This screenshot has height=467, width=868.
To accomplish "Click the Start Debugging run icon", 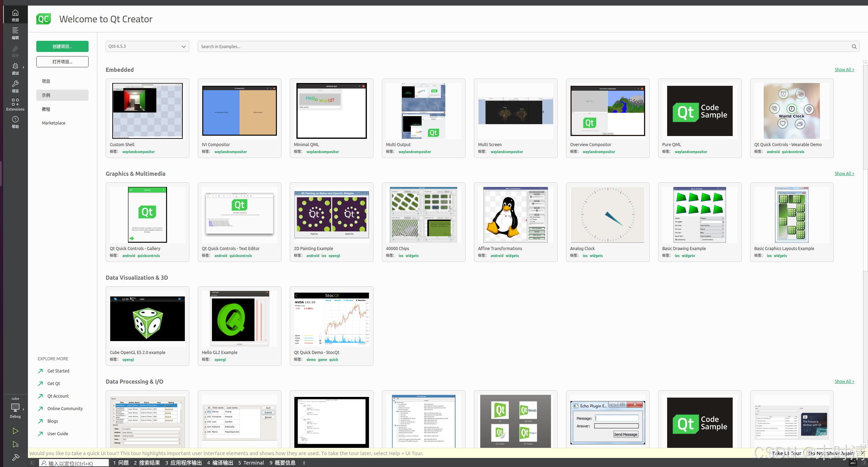I will (15, 444).
